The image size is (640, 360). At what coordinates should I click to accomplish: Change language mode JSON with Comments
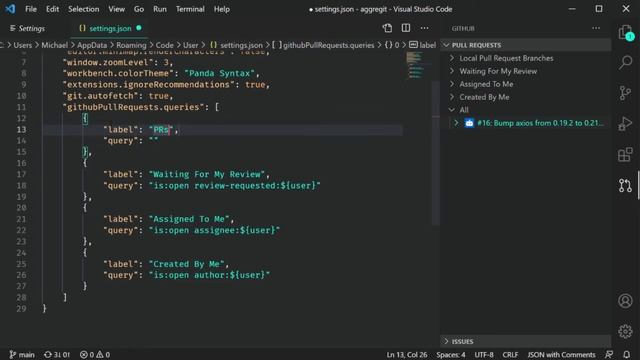(x=561, y=355)
